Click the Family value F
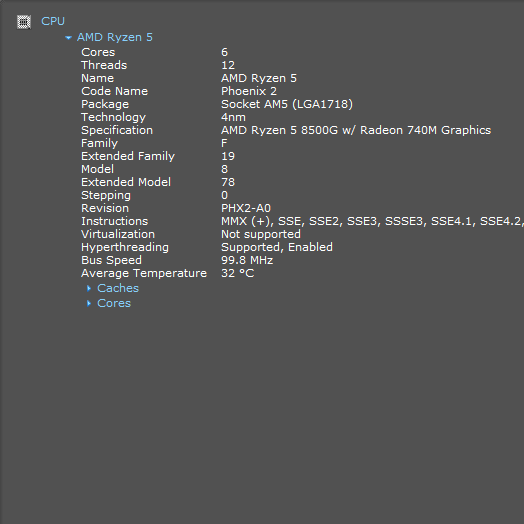The width and height of the screenshot is (524, 524). coord(224,143)
